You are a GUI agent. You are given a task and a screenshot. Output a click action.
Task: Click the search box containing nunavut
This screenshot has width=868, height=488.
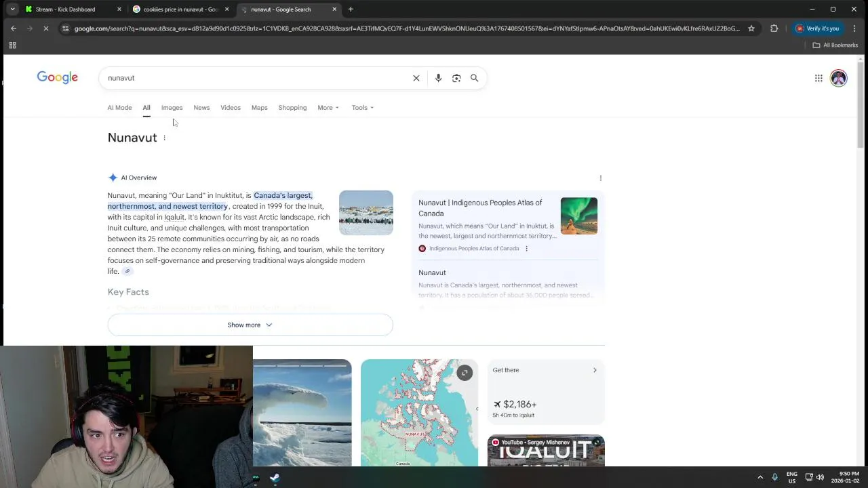click(258, 78)
